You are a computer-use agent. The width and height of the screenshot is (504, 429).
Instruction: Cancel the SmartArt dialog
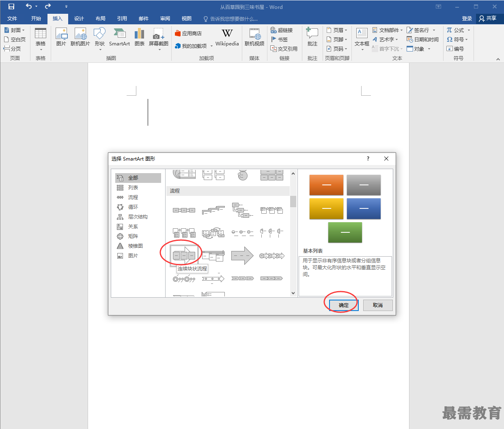tap(378, 305)
